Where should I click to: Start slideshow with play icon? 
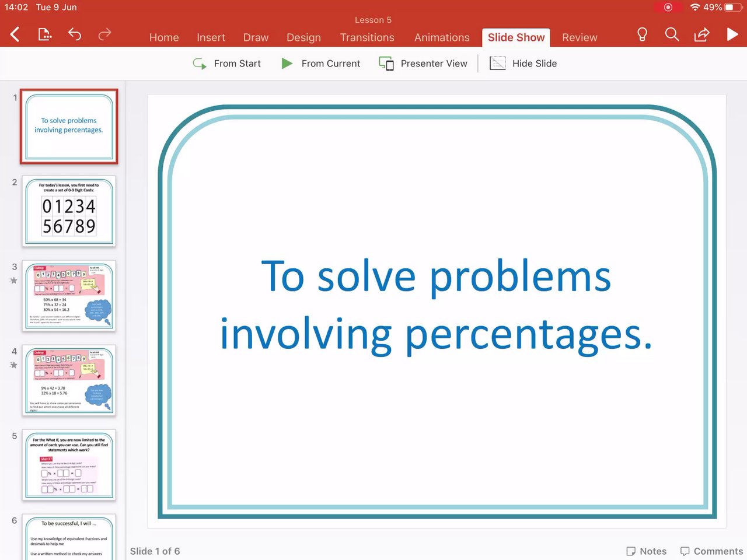732,35
